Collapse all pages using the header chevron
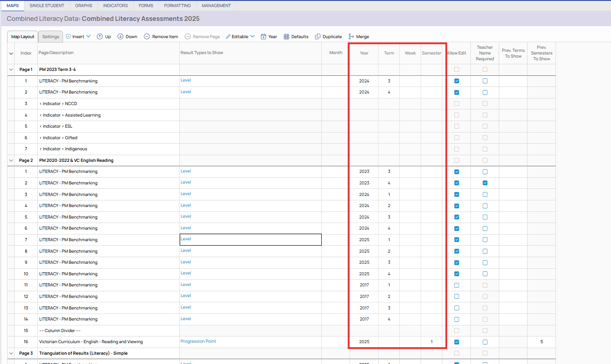Image resolution: width=611 pixels, height=364 pixels. tap(11, 53)
